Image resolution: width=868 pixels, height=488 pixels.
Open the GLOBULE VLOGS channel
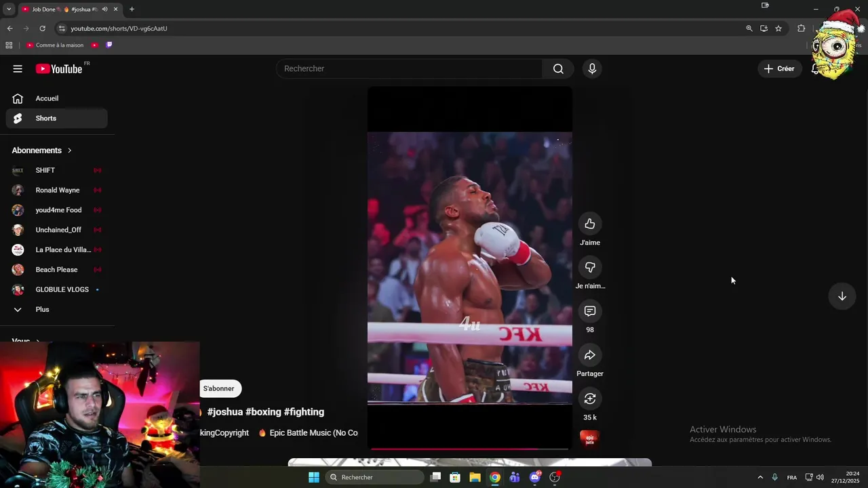pyautogui.click(x=57, y=289)
